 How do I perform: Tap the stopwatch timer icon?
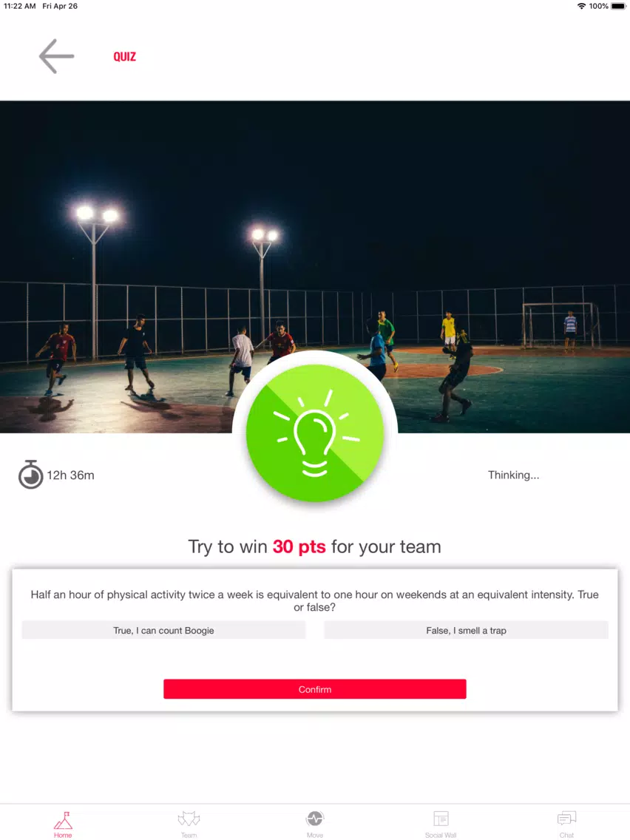[30, 475]
